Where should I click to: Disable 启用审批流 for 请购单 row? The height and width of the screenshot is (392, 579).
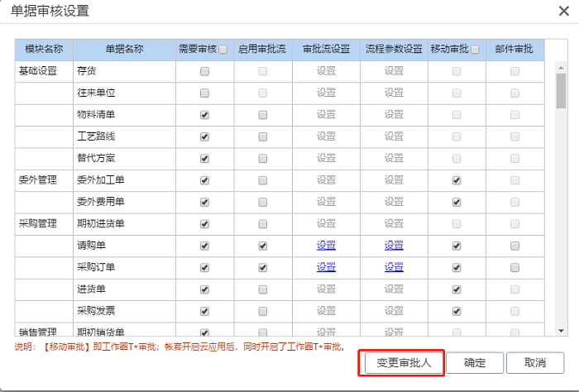pos(262,246)
